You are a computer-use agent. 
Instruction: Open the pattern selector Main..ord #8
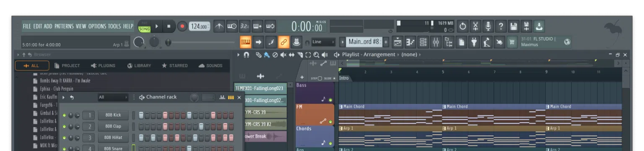click(364, 42)
